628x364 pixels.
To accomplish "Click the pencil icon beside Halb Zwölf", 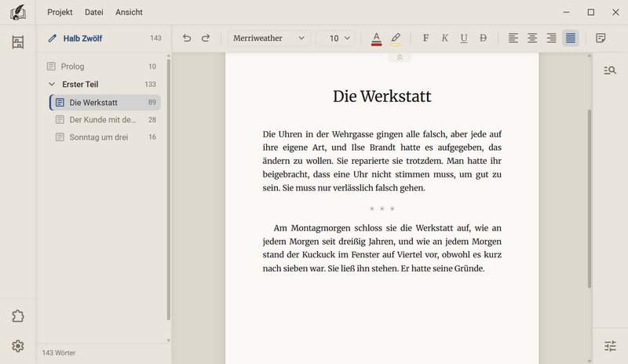I will tap(52, 38).
